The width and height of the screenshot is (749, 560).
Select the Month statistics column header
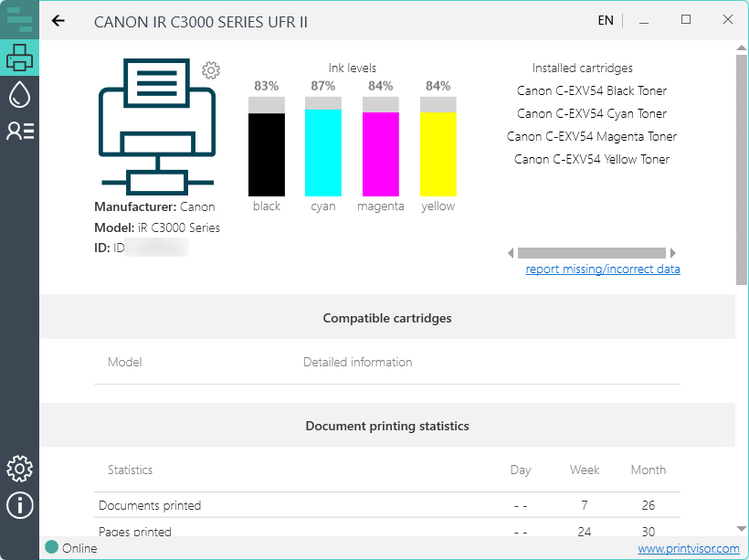coord(648,470)
